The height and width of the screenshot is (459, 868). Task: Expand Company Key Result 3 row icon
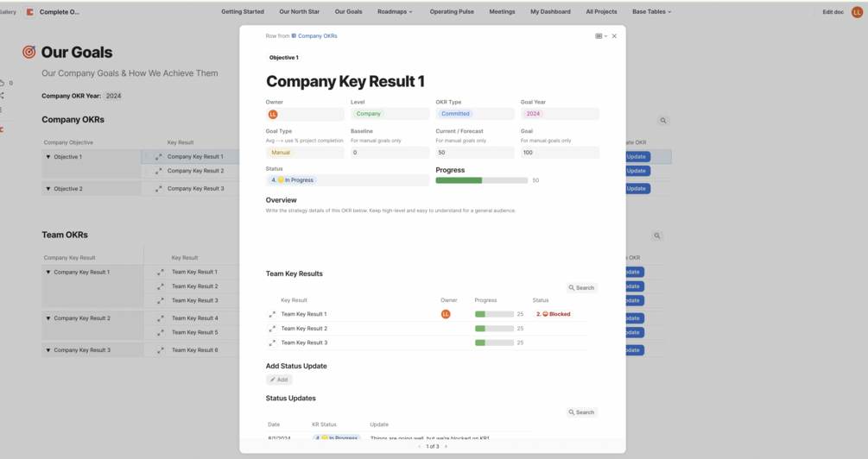158,189
